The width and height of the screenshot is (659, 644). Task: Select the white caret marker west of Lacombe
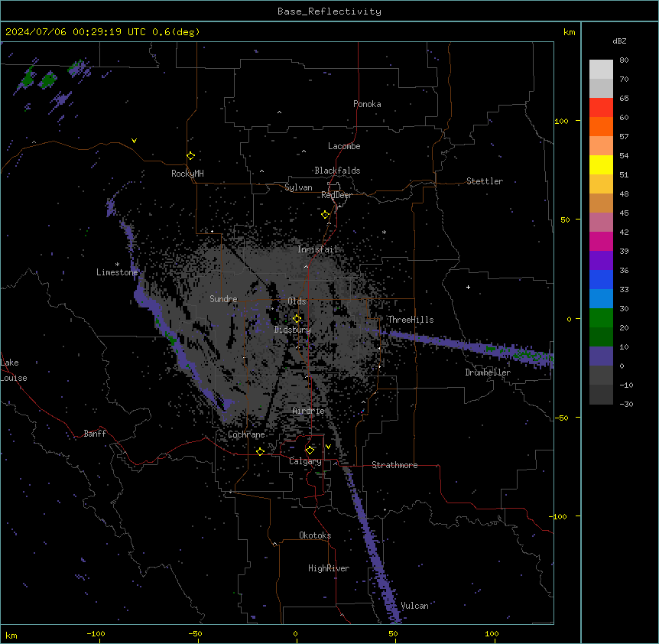304,151
